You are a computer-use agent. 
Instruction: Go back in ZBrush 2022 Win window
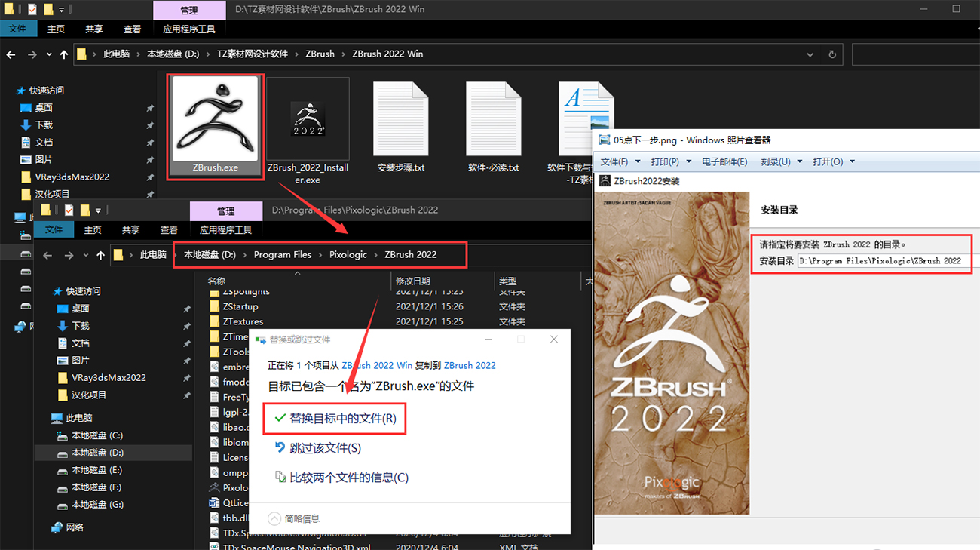click(11, 54)
